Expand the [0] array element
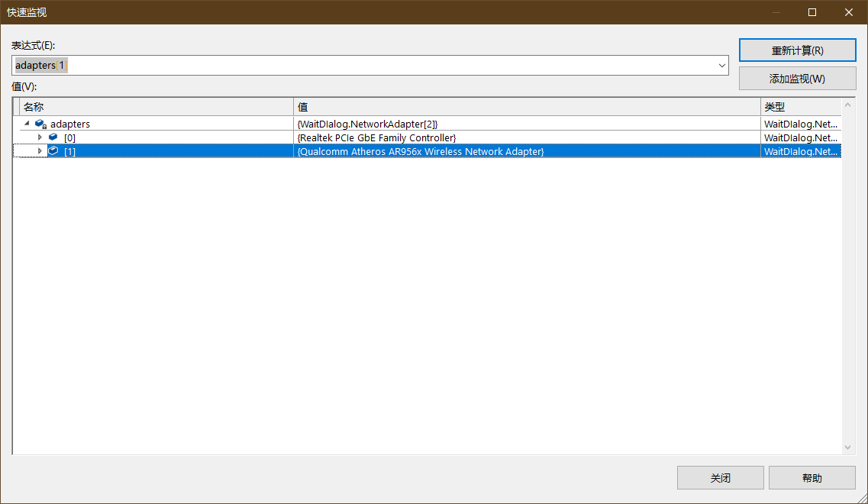 pyautogui.click(x=39, y=137)
